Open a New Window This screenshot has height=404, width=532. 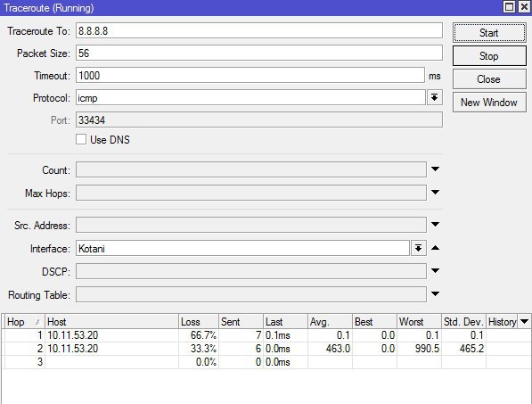click(489, 103)
